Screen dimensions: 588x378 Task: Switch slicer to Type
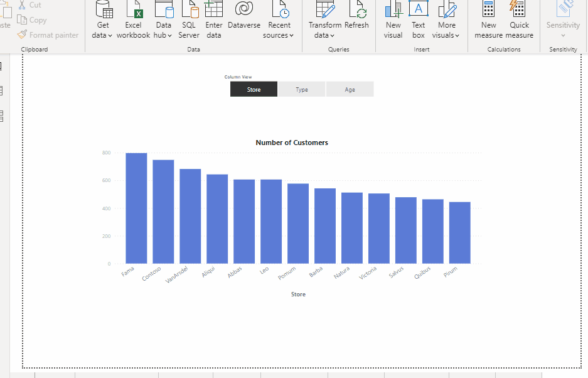click(301, 89)
